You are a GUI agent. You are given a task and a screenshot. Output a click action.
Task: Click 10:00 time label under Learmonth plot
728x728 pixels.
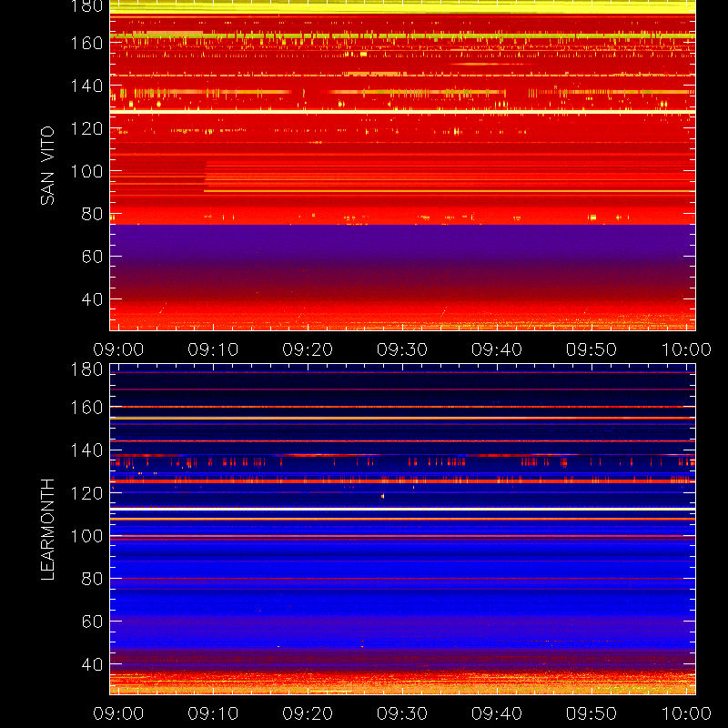click(686, 713)
